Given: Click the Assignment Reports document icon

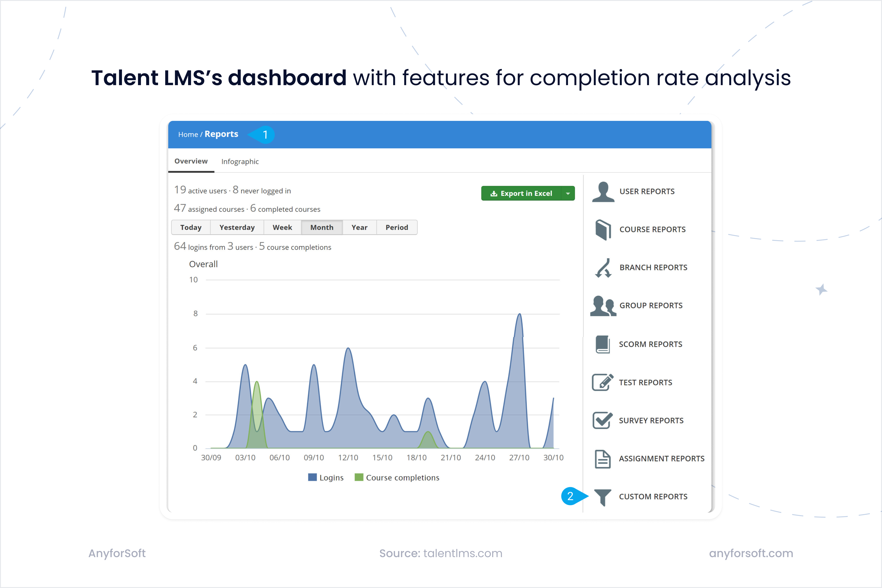Looking at the screenshot, I should click(x=603, y=459).
